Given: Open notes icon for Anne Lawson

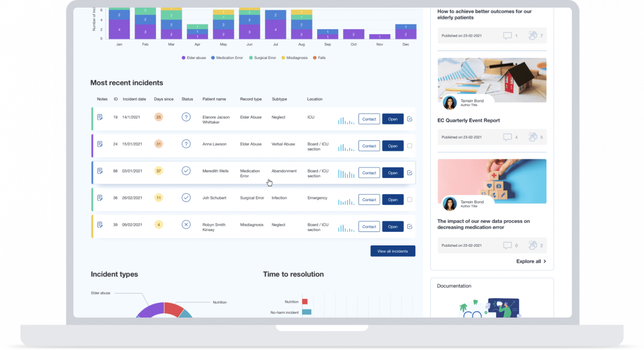Looking at the screenshot, I should coord(100,144).
